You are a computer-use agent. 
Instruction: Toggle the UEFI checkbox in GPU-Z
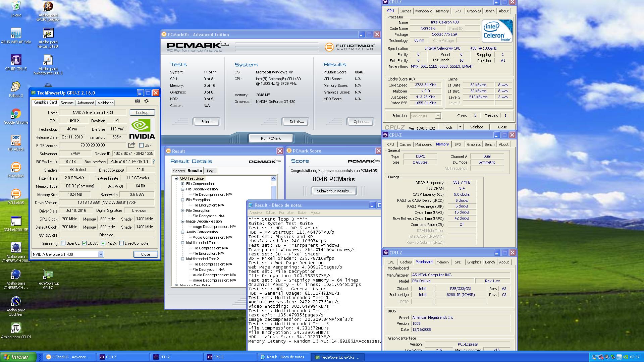(141, 145)
